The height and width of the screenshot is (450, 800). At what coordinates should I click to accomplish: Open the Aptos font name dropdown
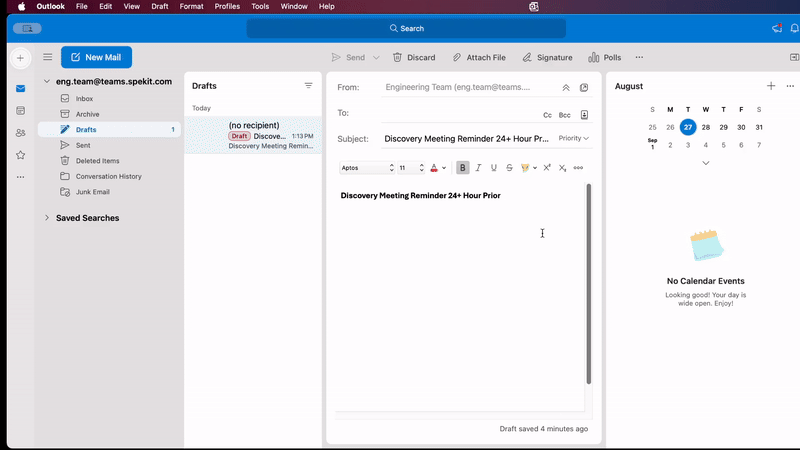pos(367,168)
